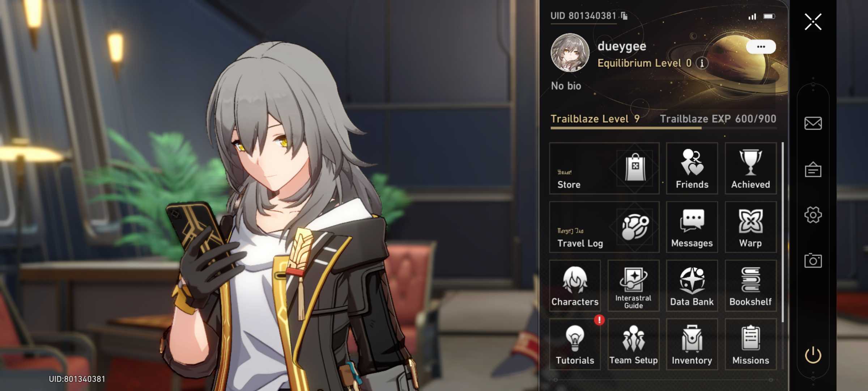Open Tutorials with red alert badge

pyautogui.click(x=575, y=344)
